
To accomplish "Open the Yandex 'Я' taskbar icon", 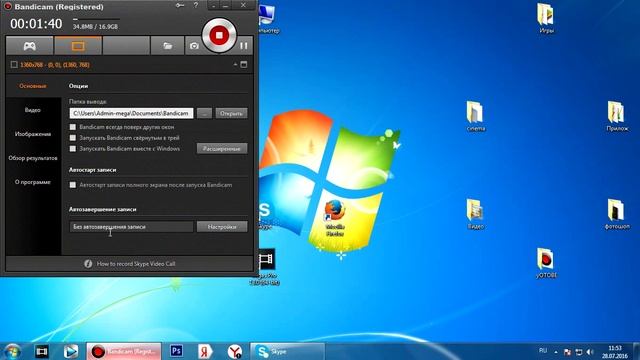I will coord(205,351).
